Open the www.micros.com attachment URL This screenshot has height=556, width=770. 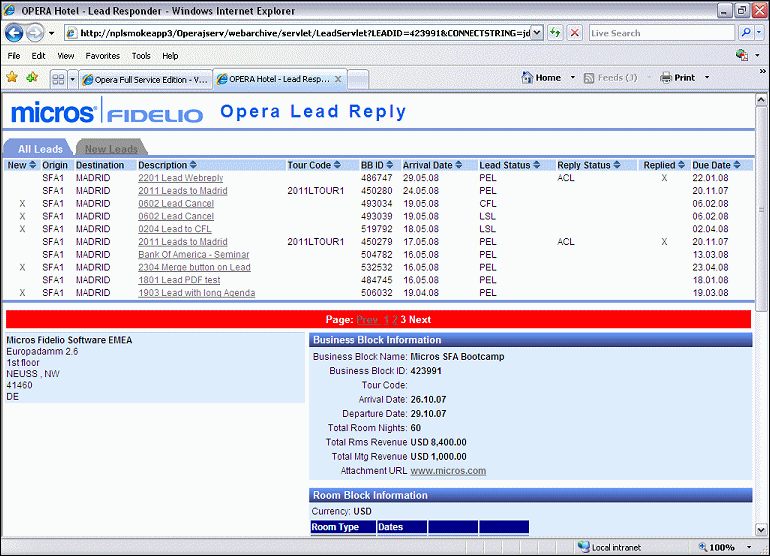(448, 470)
